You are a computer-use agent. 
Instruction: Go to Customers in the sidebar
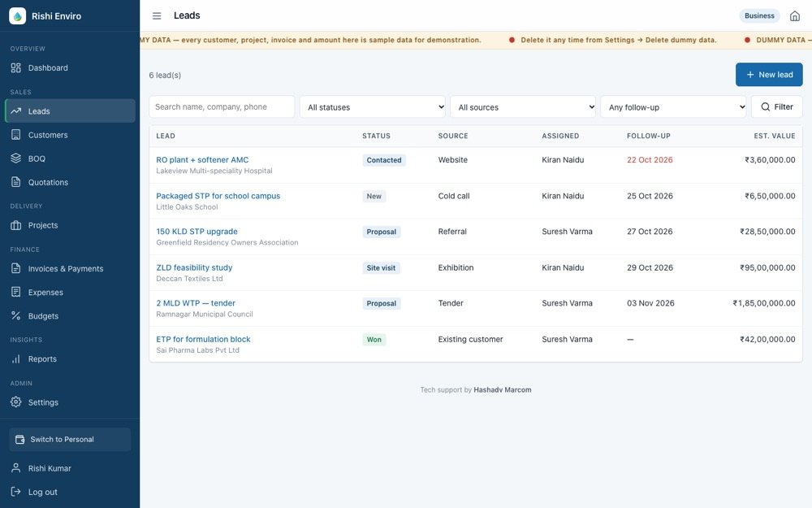(x=70, y=135)
